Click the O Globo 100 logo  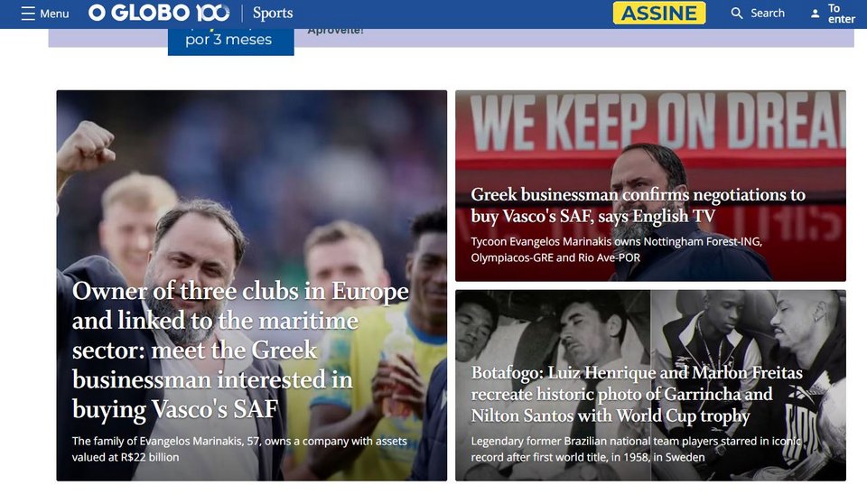159,13
